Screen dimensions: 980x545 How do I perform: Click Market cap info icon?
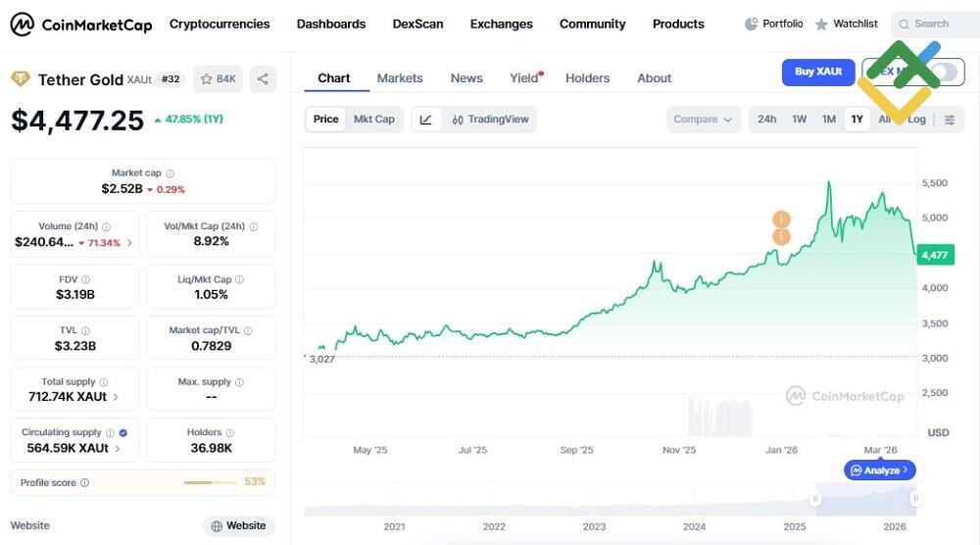pyautogui.click(x=170, y=173)
